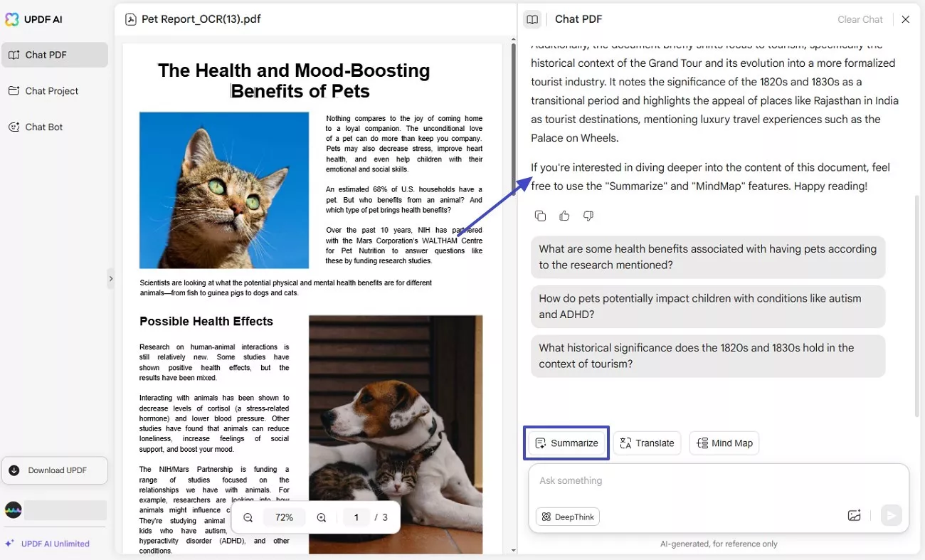Click the PDF file icon in header
This screenshot has height=560, width=925.
[x=130, y=19]
